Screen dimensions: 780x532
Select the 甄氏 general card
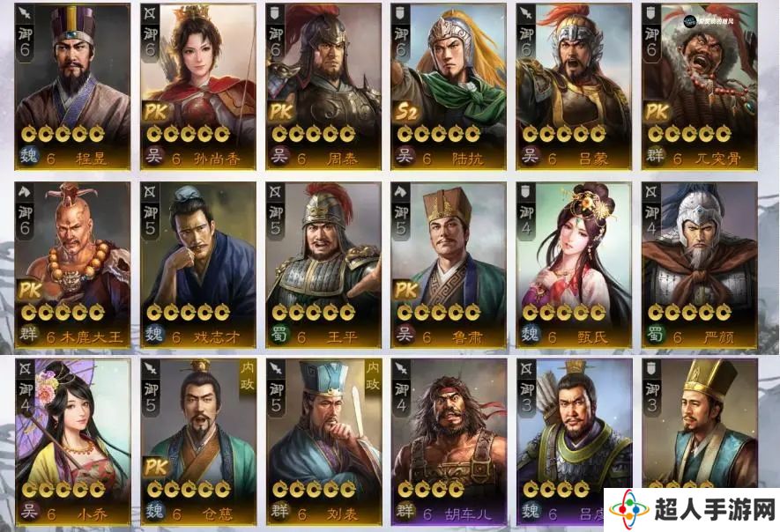point(574,264)
